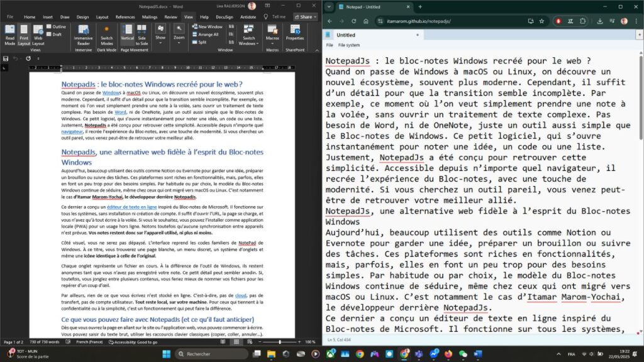Open the Chrome three-dot menu

636,21
